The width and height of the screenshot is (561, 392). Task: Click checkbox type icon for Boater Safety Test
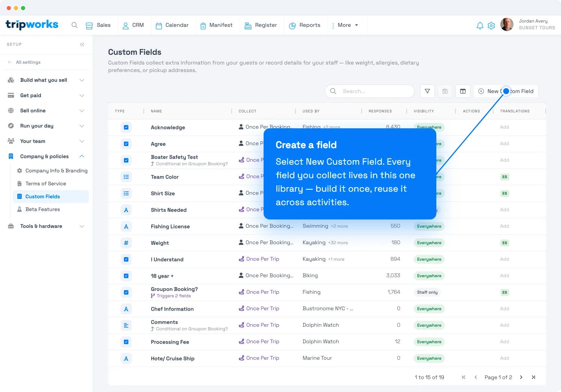click(x=126, y=160)
